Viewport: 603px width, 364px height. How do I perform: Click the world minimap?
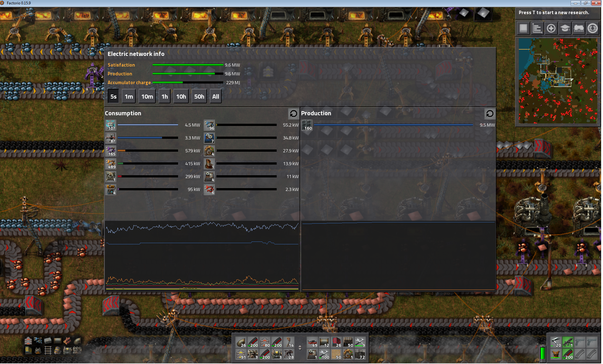coord(558,81)
